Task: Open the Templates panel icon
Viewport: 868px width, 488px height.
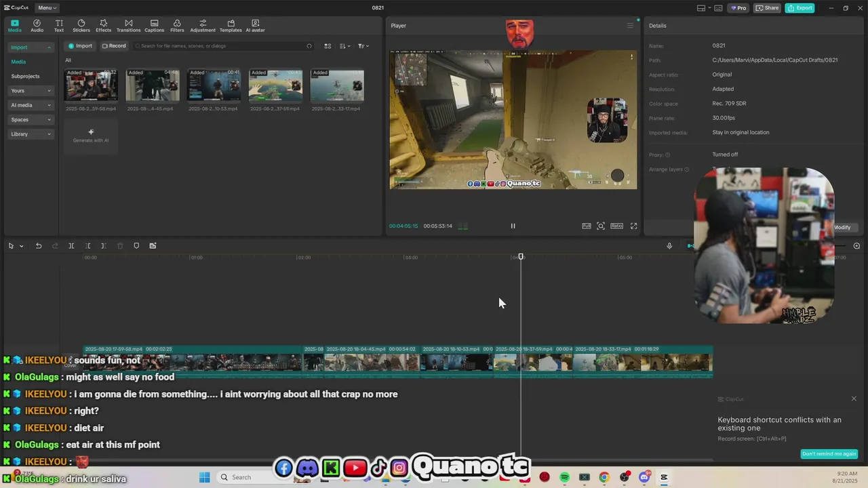Action: pos(231,26)
